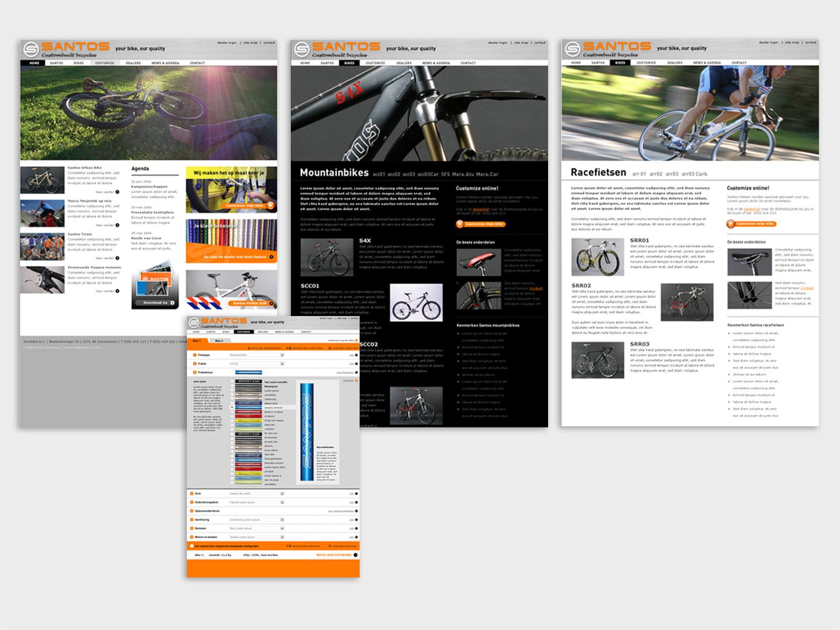Click the Santos logo on the Racefietsen page
The height and width of the screenshot is (630, 840).
[608, 49]
